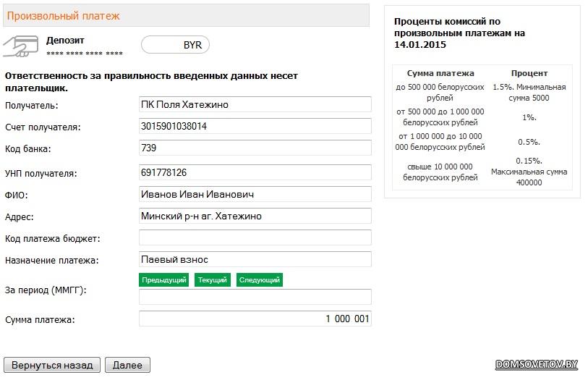Click the ФИО input field
This screenshot has height=383, width=588.
click(255, 195)
